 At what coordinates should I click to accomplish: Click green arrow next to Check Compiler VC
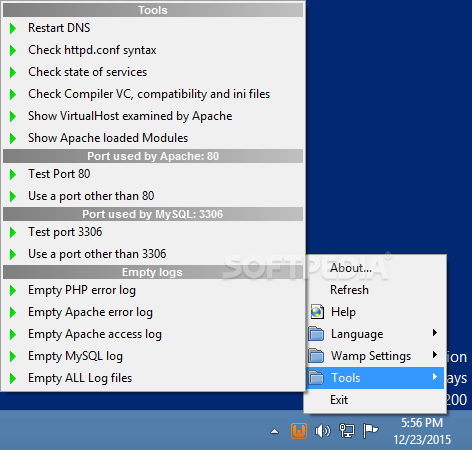[x=13, y=94]
